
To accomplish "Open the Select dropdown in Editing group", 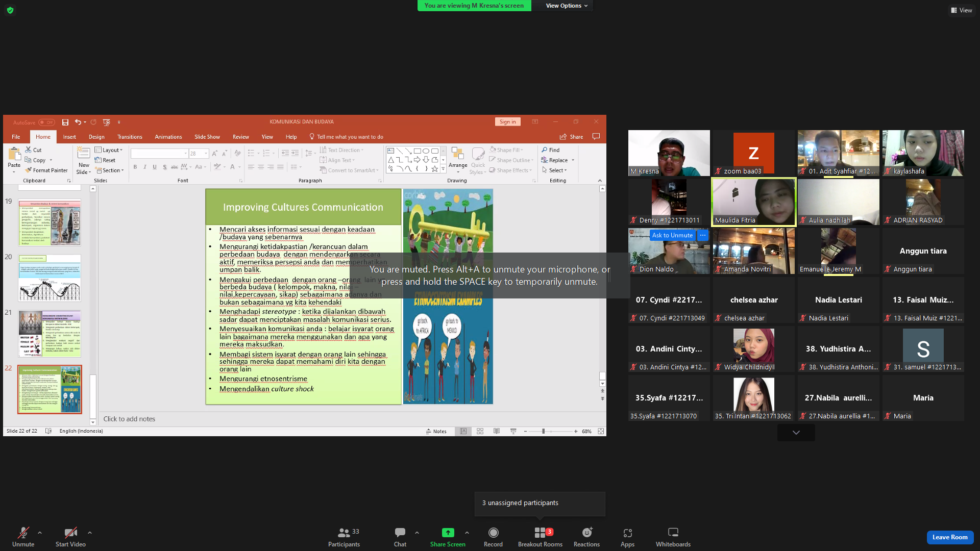I will (x=554, y=170).
